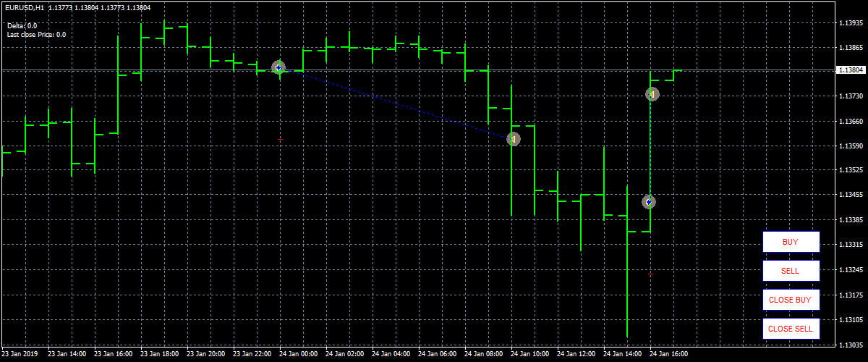Click the small red marker below the first buy entry
This screenshot has height=362, width=868.
point(281,139)
